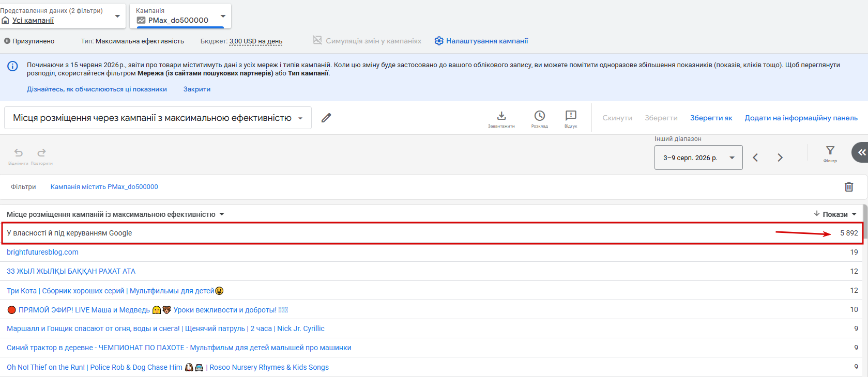This screenshot has height=377, width=868.
Task: Click the impressions value 5 892
Action: click(849, 233)
